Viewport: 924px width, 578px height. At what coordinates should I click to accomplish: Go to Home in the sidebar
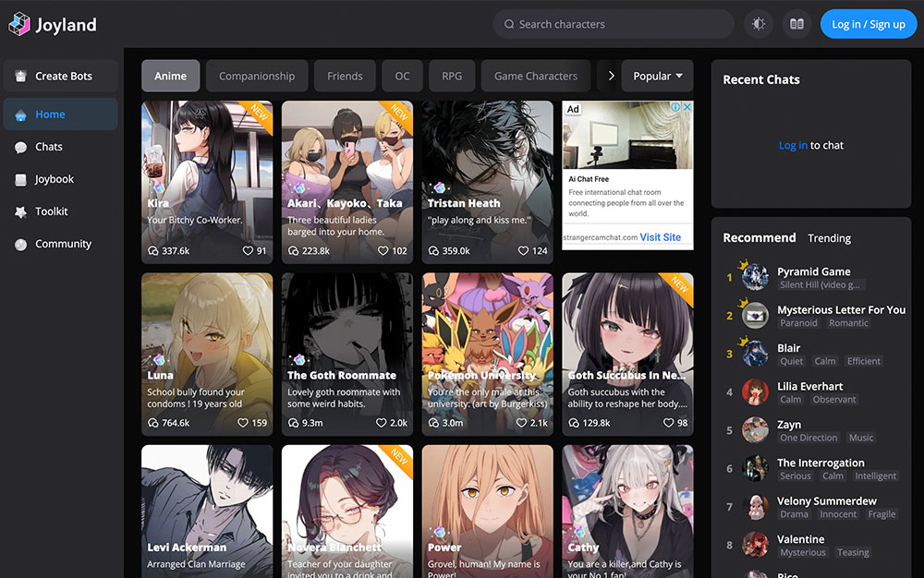(x=61, y=114)
